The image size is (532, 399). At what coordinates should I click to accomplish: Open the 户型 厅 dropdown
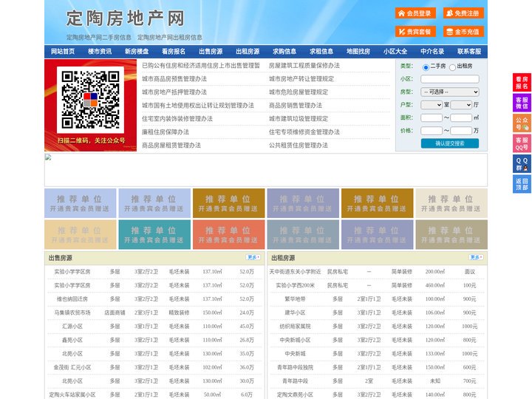coord(461,105)
